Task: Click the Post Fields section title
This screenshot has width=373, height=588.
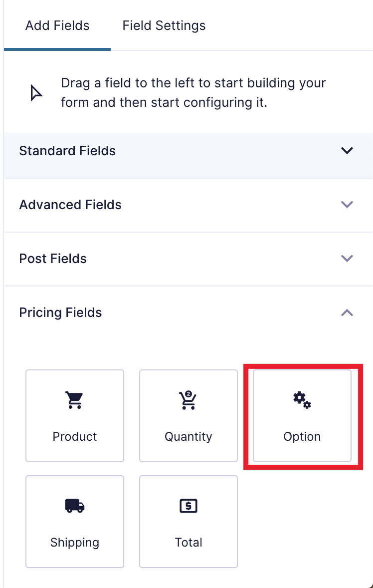Action: pos(53,259)
